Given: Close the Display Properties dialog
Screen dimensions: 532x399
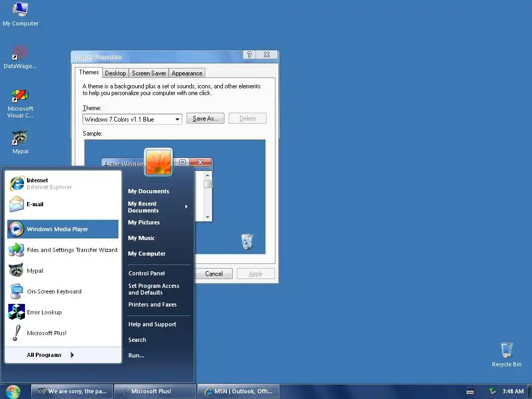Looking at the screenshot, I should tap(267, 55).
